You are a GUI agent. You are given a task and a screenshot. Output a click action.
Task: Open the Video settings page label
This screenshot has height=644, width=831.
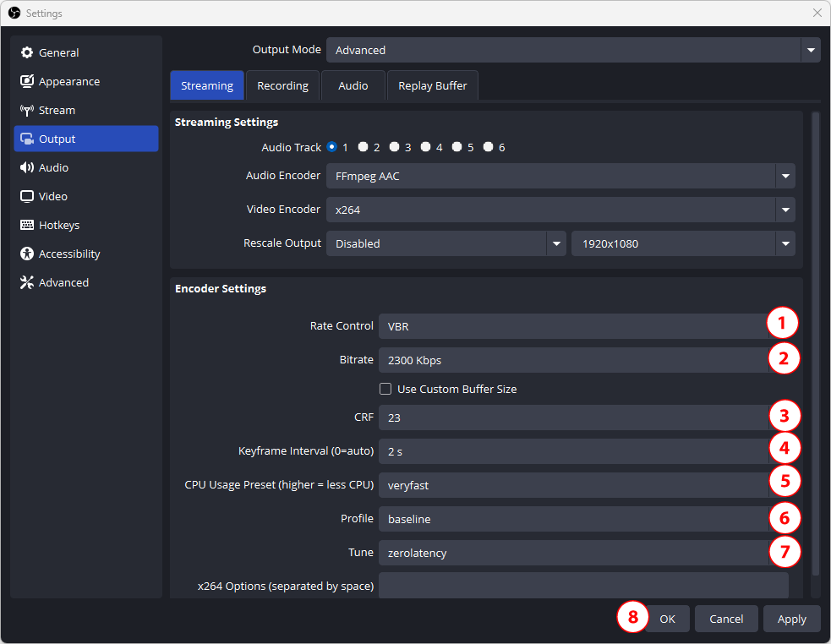(x=53, y=196)
